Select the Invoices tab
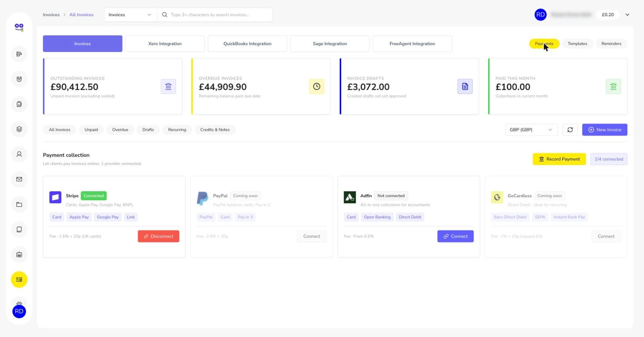This screenshot has height=337, width=644. pyautogui.click(x=83, y=43)
